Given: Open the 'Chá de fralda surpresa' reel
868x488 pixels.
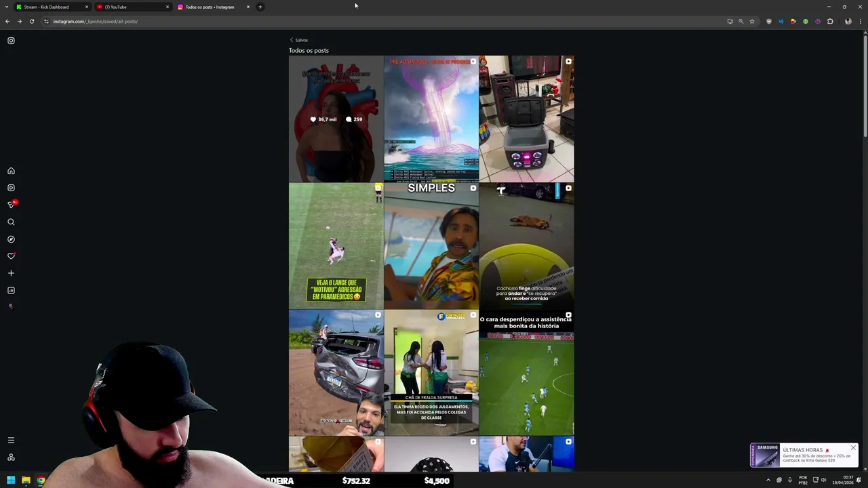Looking at the screenshot, I should (431, 373).
